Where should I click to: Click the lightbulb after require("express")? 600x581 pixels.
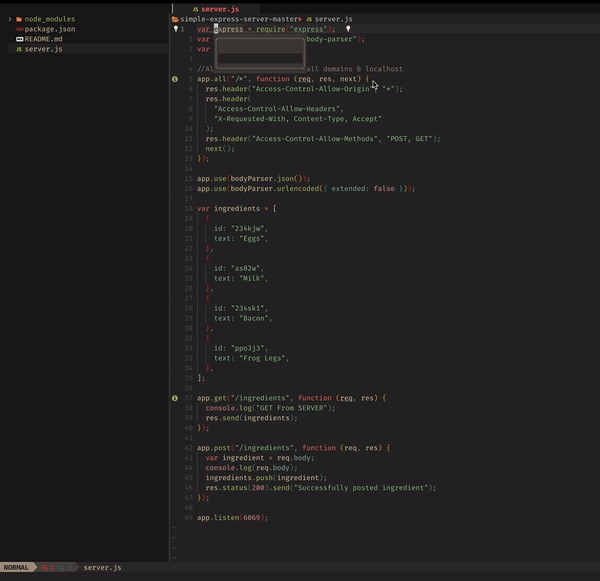(348, 29)
